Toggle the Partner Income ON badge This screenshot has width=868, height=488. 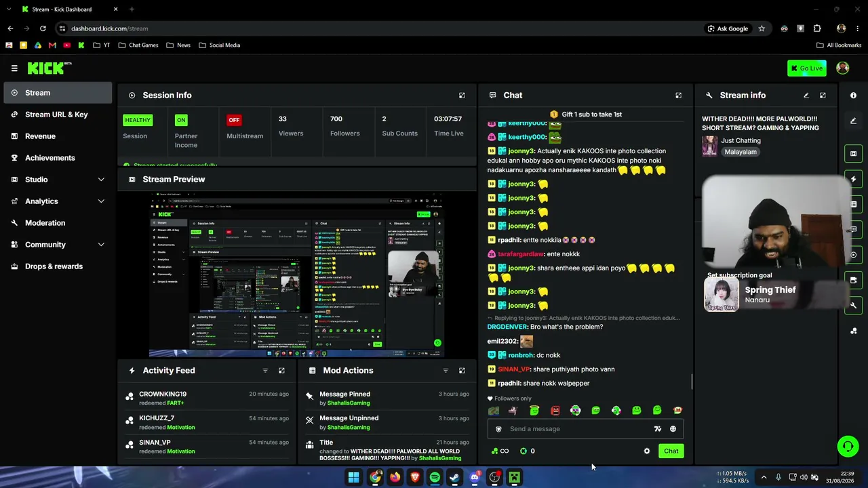(181, 120)
